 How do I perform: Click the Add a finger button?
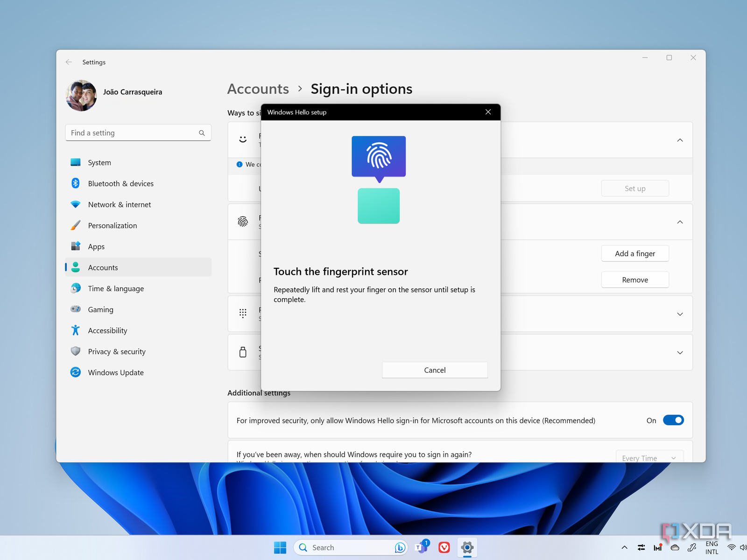coord(634,253)
